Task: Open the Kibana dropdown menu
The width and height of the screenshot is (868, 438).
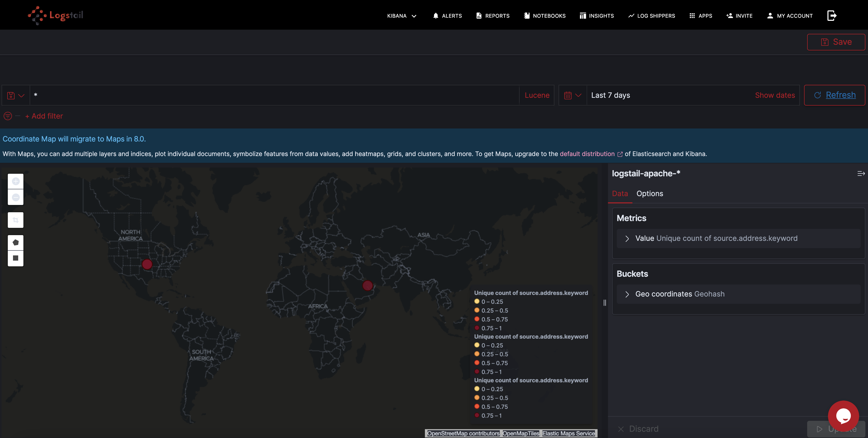Action: [402, 16]
